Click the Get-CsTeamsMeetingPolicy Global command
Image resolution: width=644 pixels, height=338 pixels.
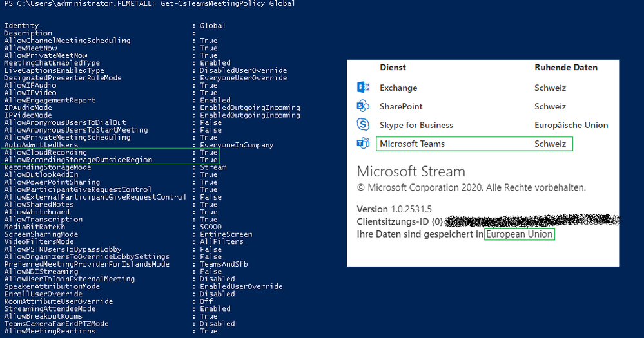(x=228, y=3)
